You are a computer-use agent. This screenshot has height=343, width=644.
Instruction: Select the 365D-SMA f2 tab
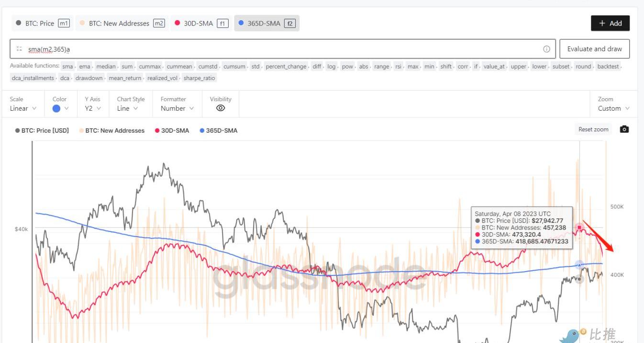pyautogui.click(x=266, y=23)
